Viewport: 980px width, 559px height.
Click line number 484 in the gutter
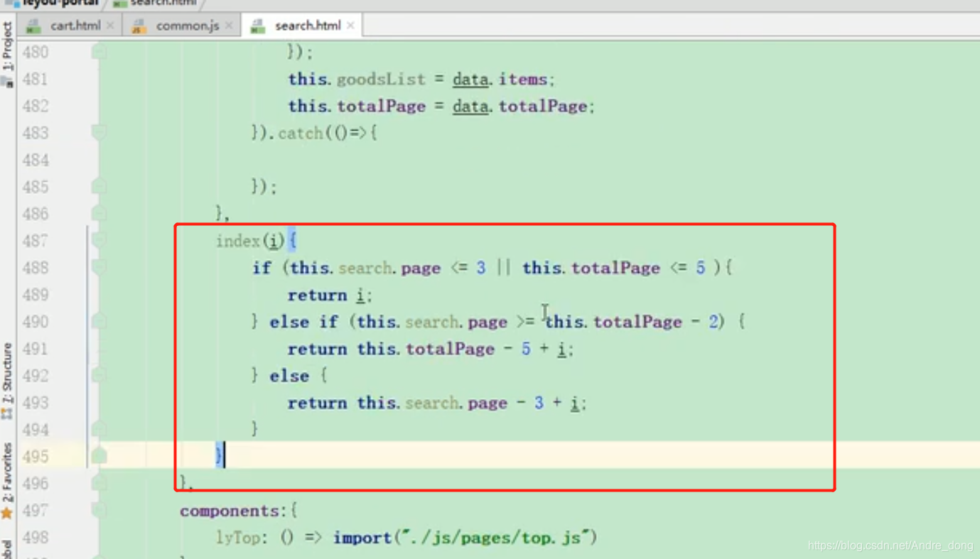coord(35,160)
